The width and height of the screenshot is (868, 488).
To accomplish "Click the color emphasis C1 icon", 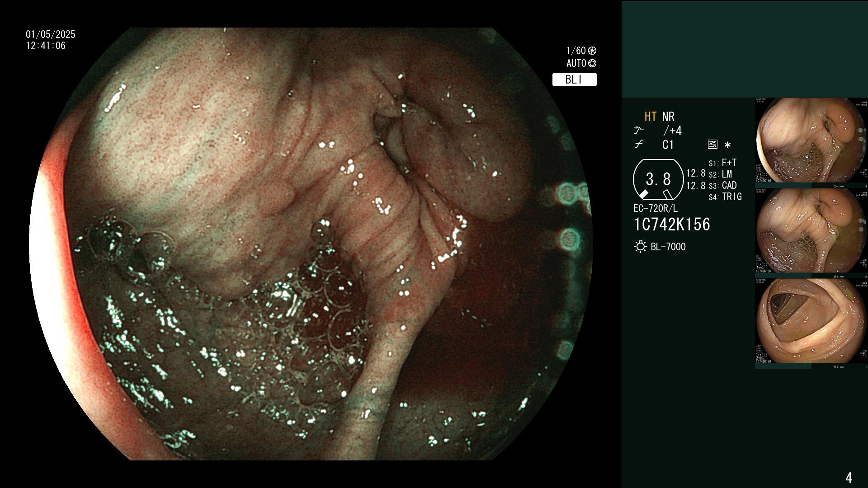I will (x=638, y=145).
